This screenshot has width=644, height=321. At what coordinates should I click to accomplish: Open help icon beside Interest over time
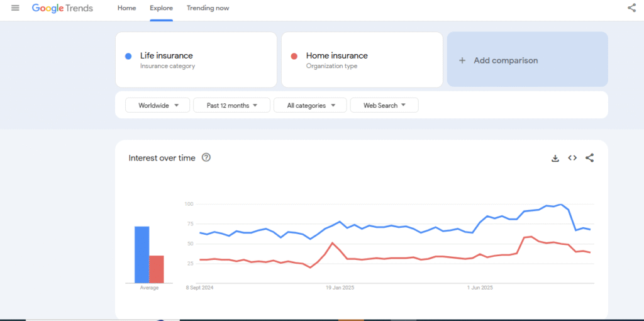pos(206,158)
